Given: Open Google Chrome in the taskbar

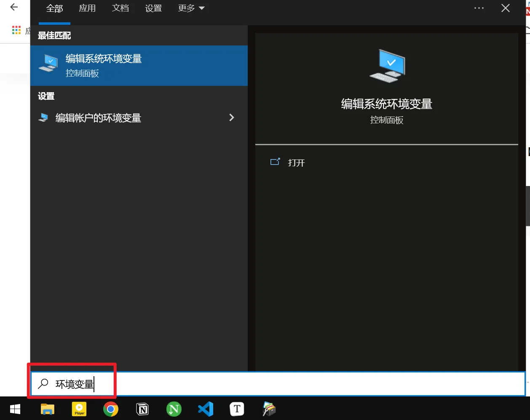Looking at the screenshot, I should [111, 409].
